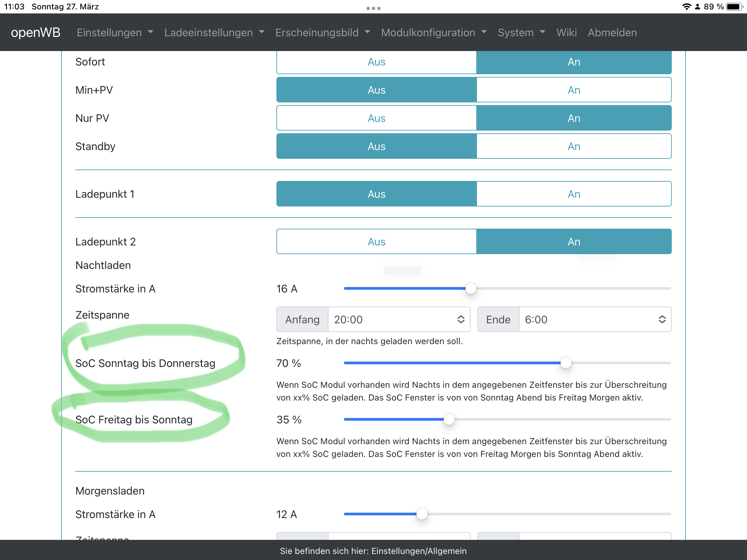Switch Nur PV to Aus
This screenshot has height=560, width=747.
pos(376,118)
